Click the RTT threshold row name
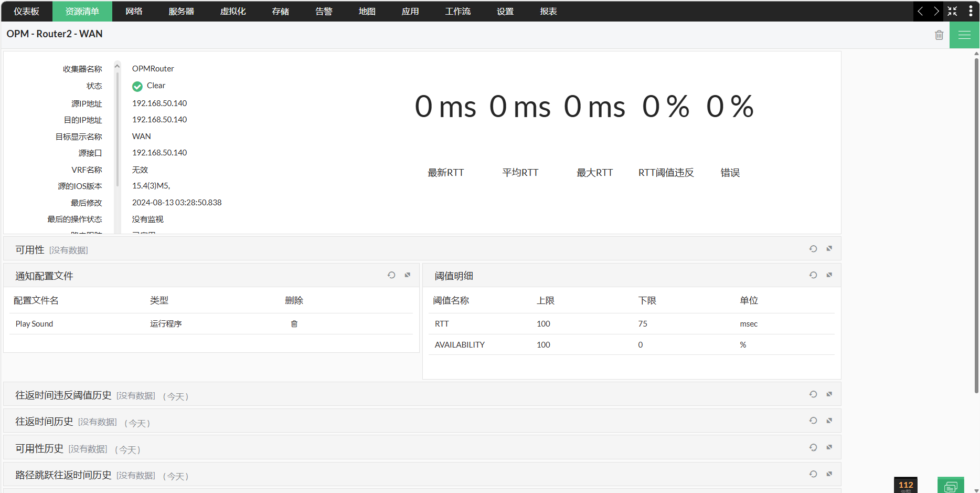 coord(442,324)
